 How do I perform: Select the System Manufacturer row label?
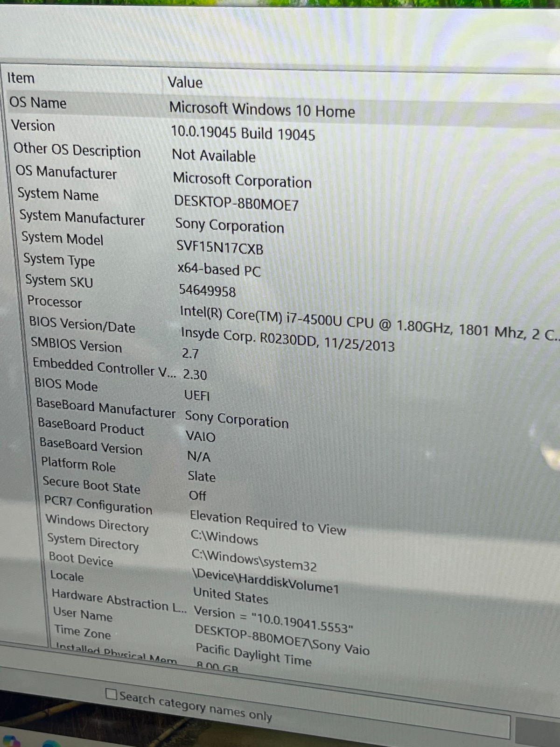click(82, 218)
